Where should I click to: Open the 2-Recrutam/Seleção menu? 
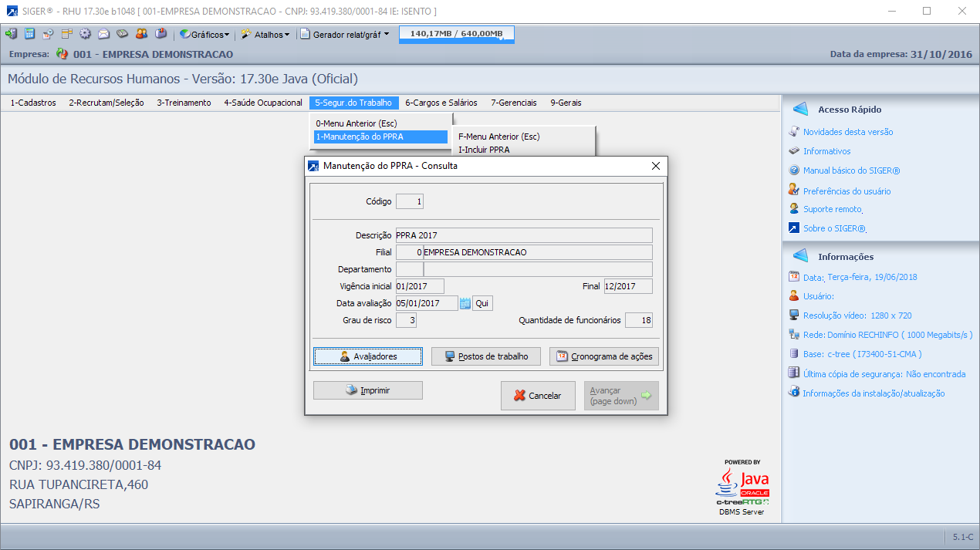106,103
